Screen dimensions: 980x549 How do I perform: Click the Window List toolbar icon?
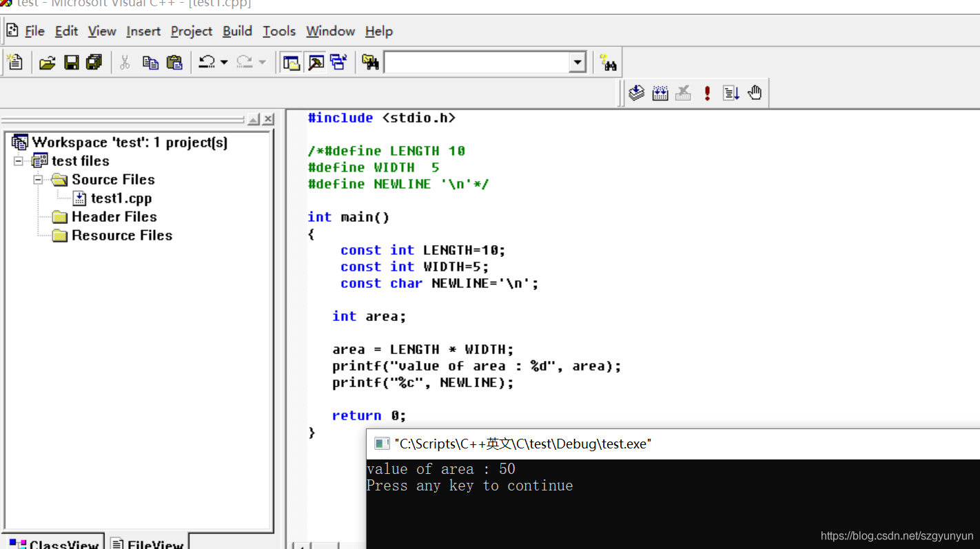(338, 62)
